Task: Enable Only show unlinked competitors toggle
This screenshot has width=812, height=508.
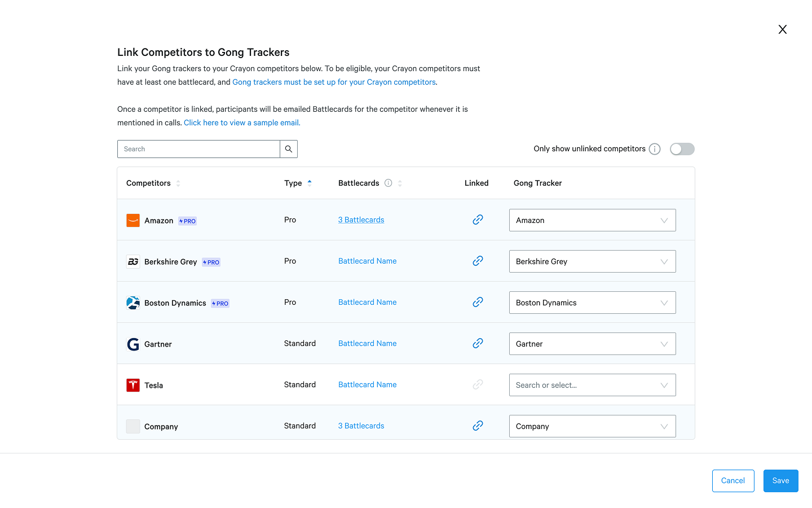Action: 682,149
